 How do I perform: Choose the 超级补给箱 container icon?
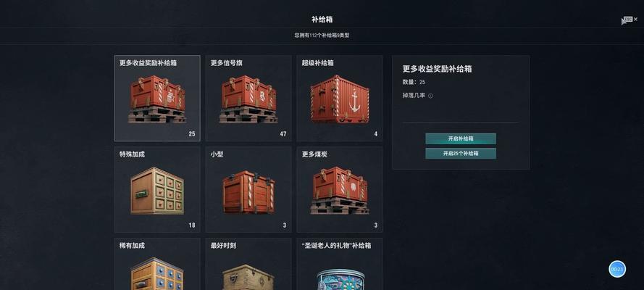click(340, 99)
